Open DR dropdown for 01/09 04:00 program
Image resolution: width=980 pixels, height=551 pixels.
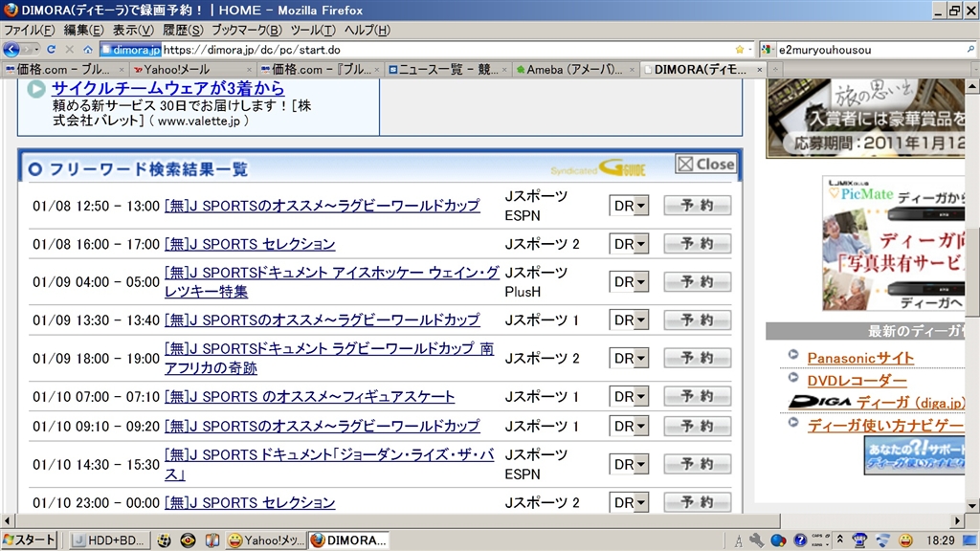pos(629,282)
